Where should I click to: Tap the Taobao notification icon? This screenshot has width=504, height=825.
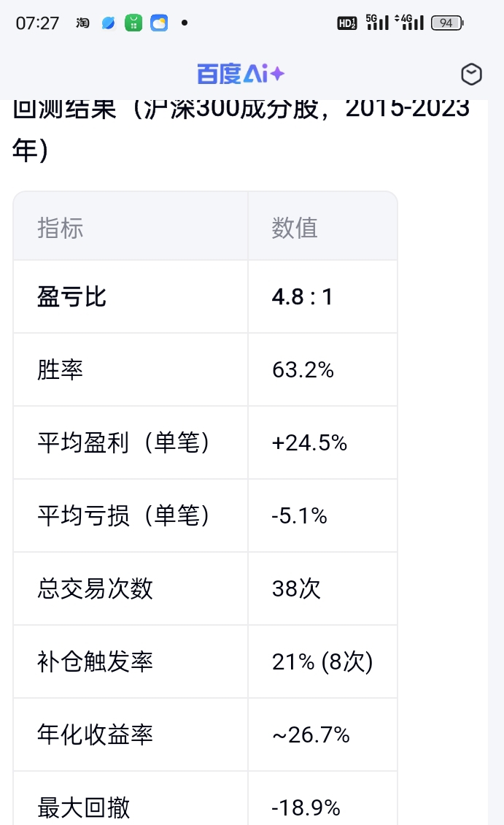(x=82, y=23)
